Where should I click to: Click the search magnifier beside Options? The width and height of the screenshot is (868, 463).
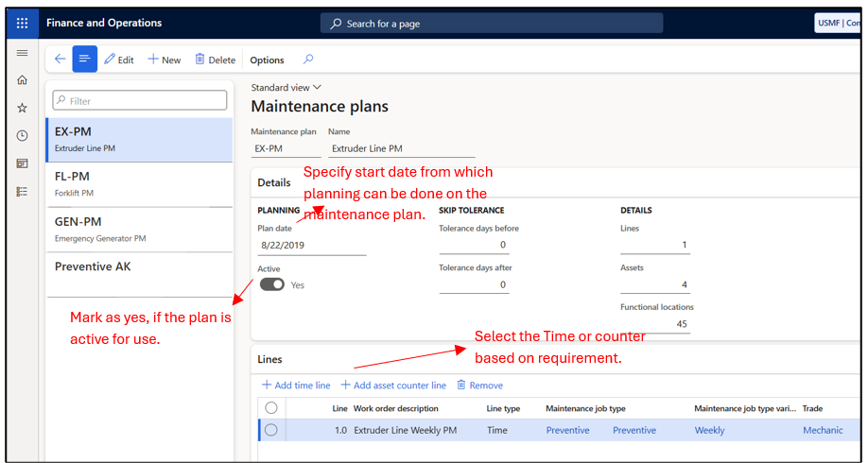(308, 60)
